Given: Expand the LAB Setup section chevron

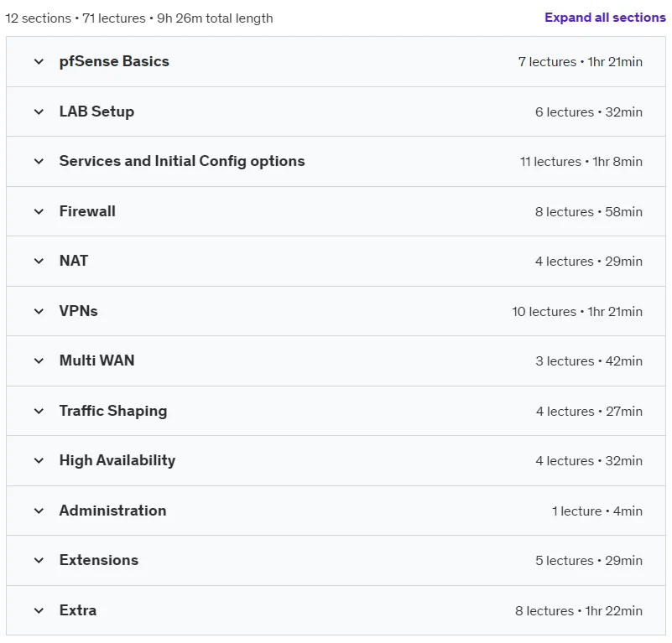Looking at the screenshot, I should click(39, 111).
